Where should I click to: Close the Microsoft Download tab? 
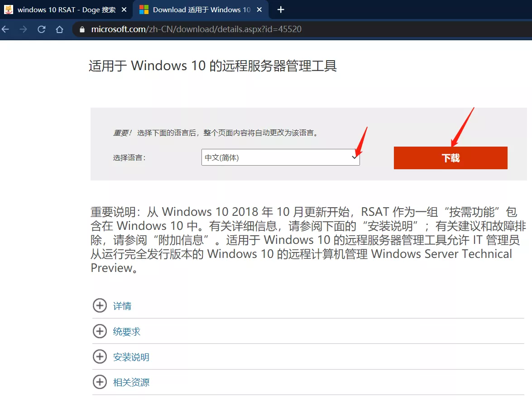pos(259,10)
